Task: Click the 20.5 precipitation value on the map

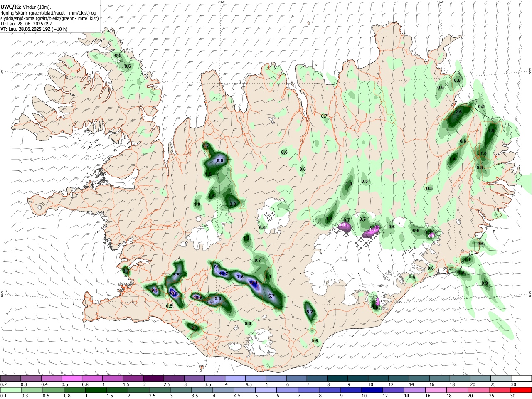Action: (173, 293)
